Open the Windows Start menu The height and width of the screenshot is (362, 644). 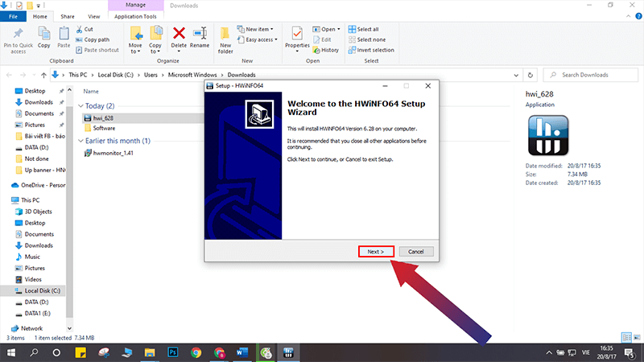[11, 352]
